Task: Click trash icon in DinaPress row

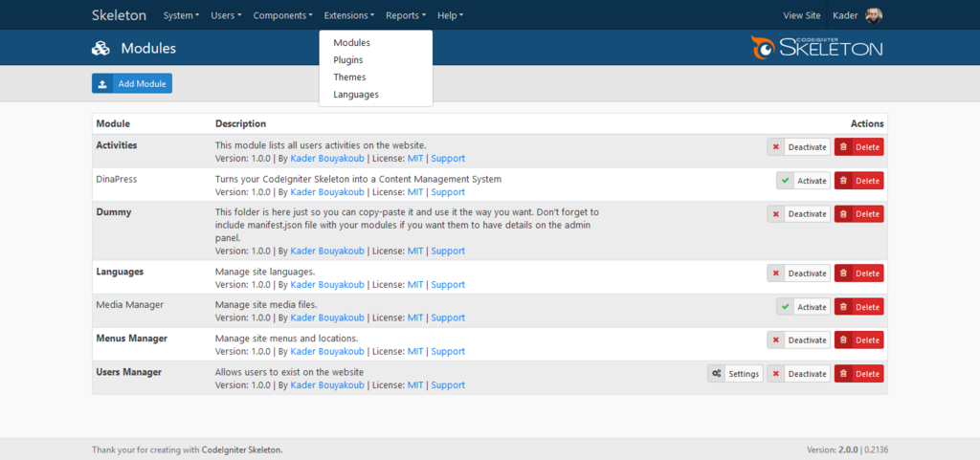Action: tap(843, 181)
